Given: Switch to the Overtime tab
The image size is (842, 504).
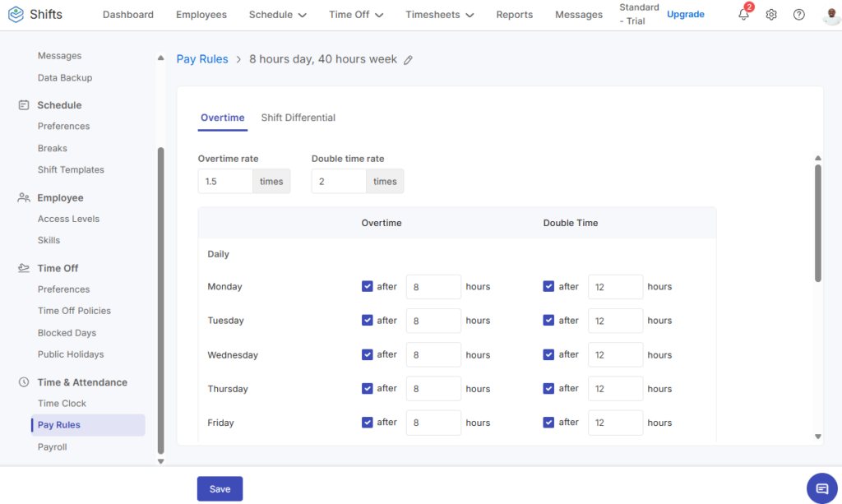Looking at the screenshot, I should [x=222, y=118].
